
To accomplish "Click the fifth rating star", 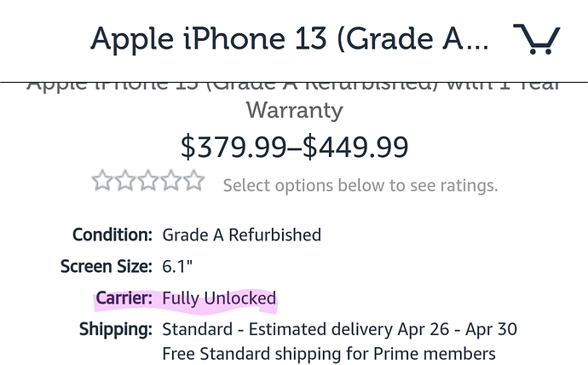I will (x=194, y=181).
